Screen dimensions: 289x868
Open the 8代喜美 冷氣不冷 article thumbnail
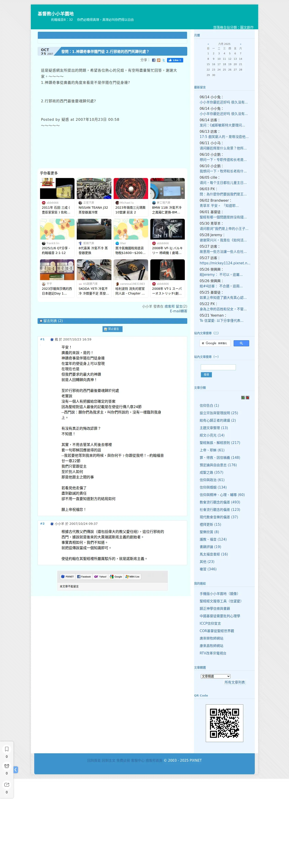click(94, 229)
